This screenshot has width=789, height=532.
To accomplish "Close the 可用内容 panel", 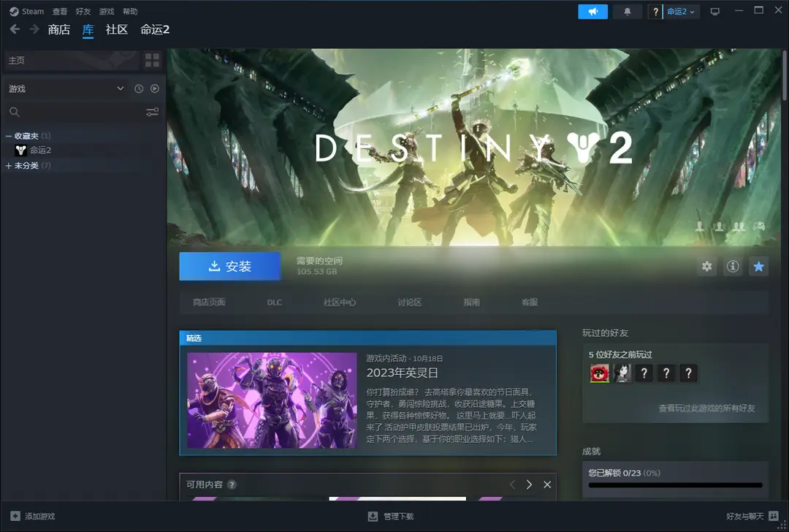I will pyautogui.click(x=547, y=484).
